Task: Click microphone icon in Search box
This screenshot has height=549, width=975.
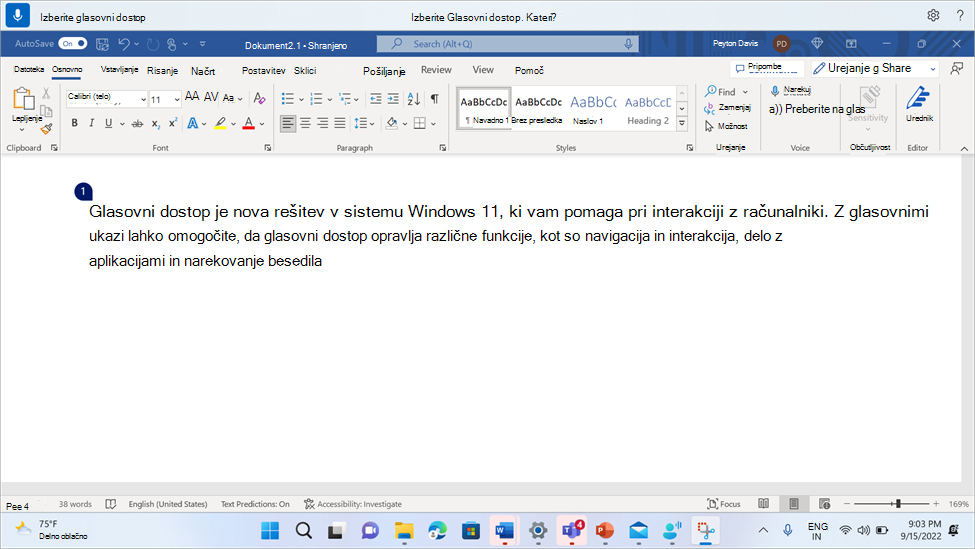Action: pyautogui.click(x=628, y=44)
